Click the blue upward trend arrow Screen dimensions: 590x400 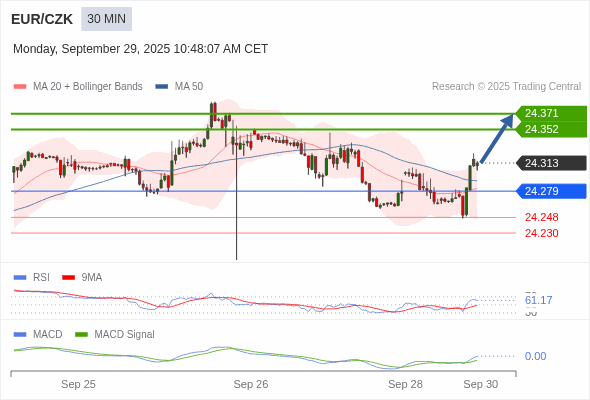coord(497,138)
